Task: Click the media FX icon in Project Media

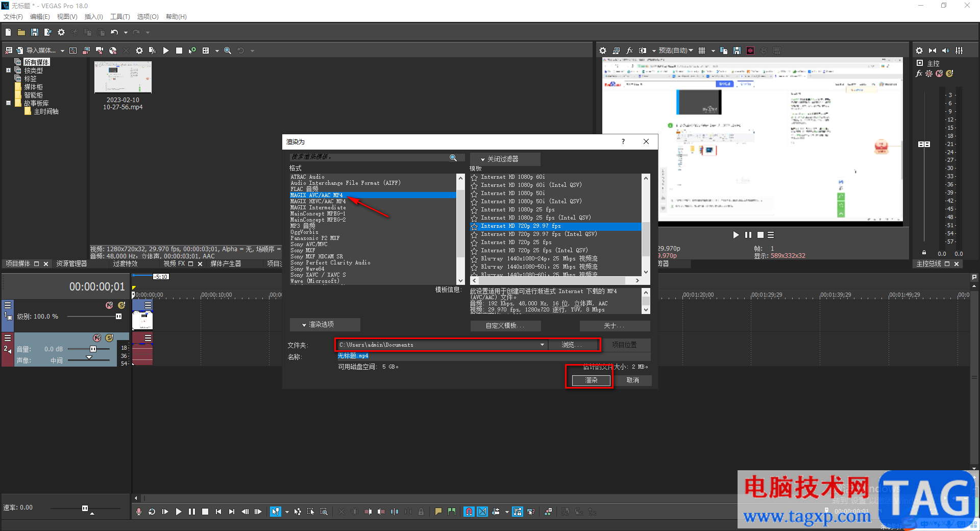Action: pyautogui.click(x=152, y=51)
